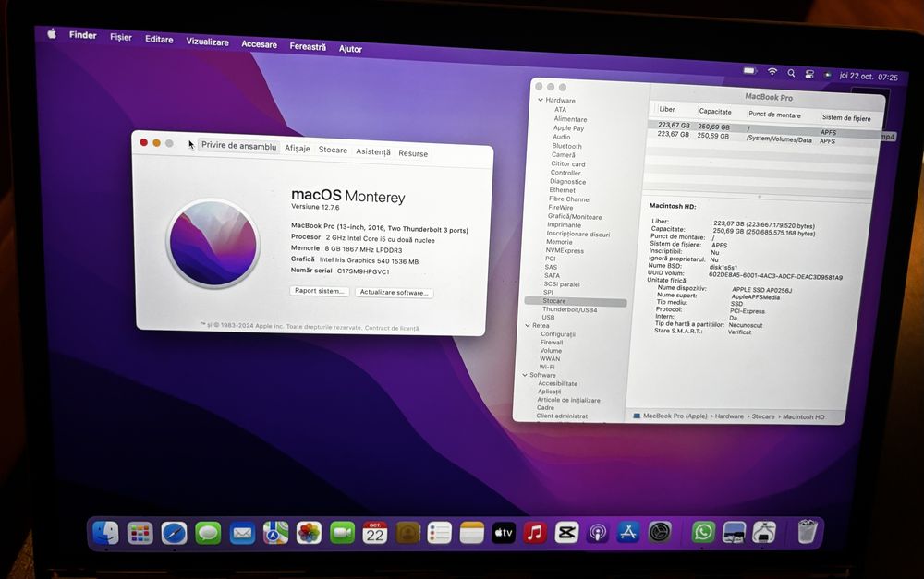Collapse the Software section in sidebar
The height and width of the screenshot is (579, 924).
(x=525, y=375)
